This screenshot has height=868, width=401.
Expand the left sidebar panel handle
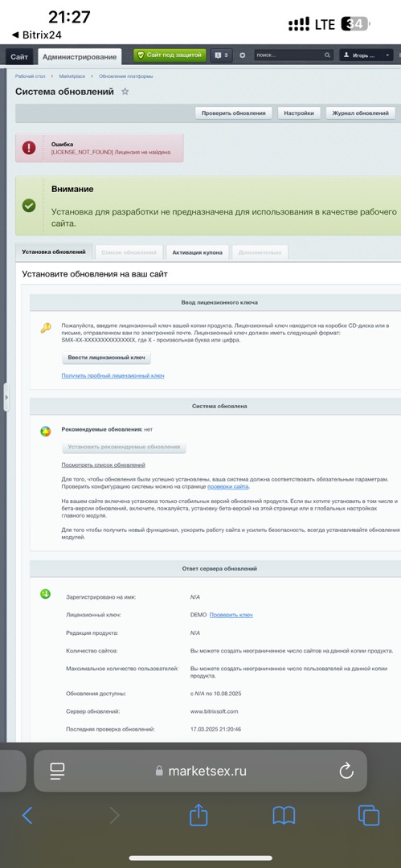click(x=6, y=397)
